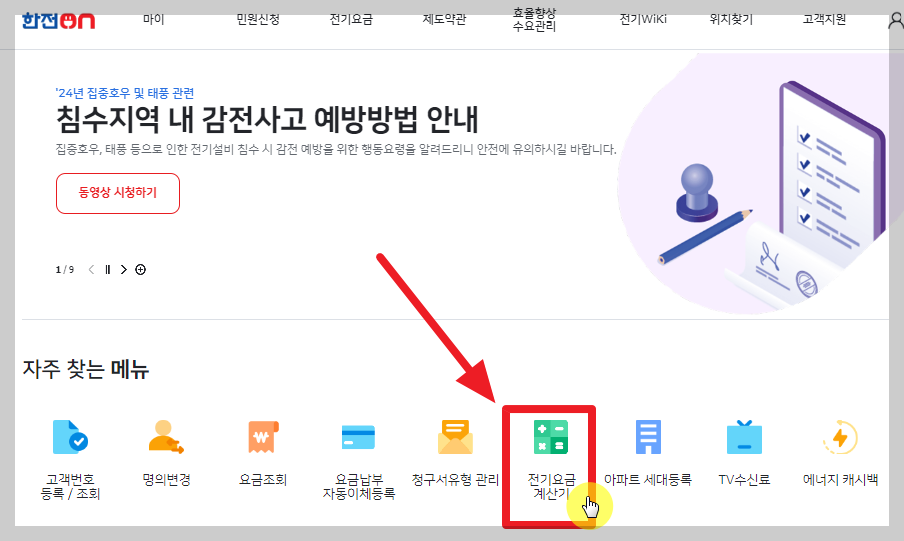Click the 명의변경 label text
Image resolution: width=904 pixels, height=541 pixels.
click(166, 480)
